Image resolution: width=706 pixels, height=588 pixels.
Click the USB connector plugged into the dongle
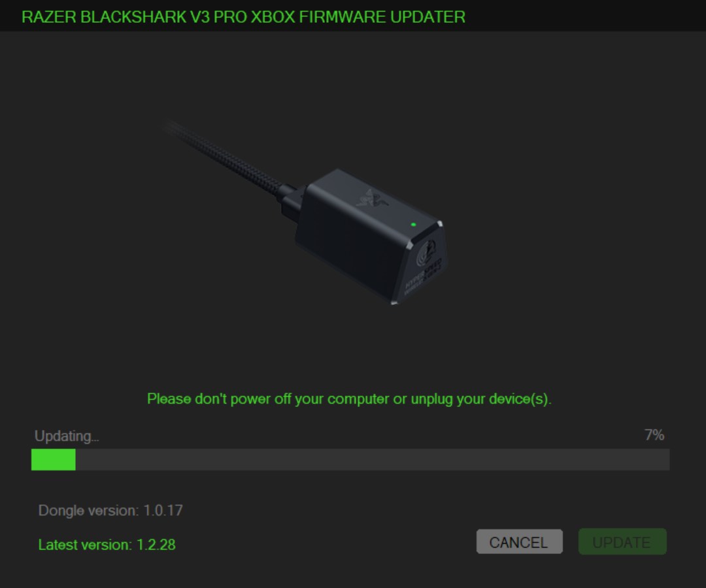(x=290, y=201)
